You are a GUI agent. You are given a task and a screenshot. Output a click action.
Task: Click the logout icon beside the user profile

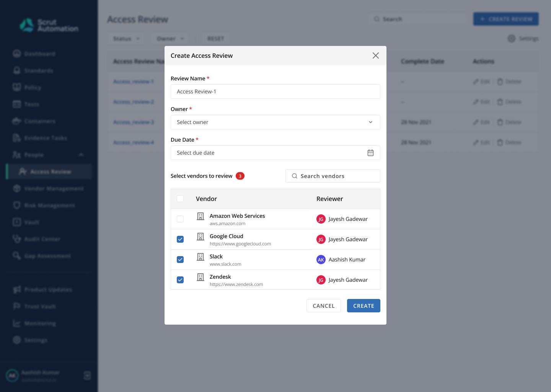(87, 376)
